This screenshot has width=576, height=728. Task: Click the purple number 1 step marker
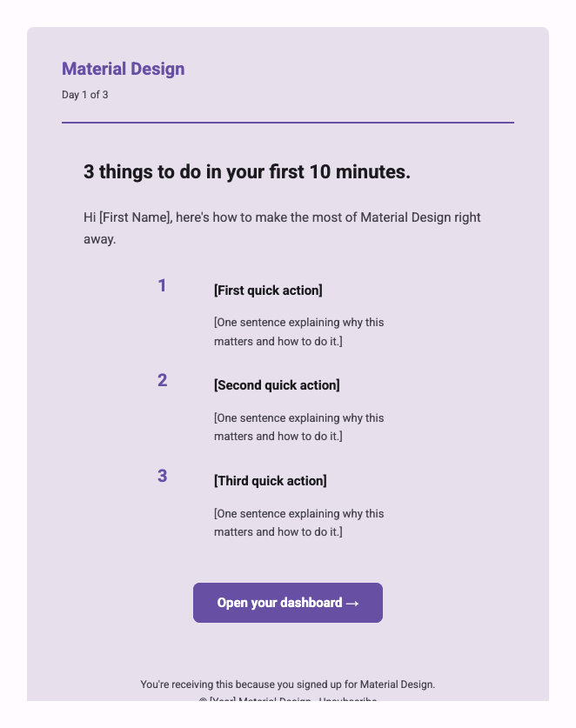pos(162,285)
